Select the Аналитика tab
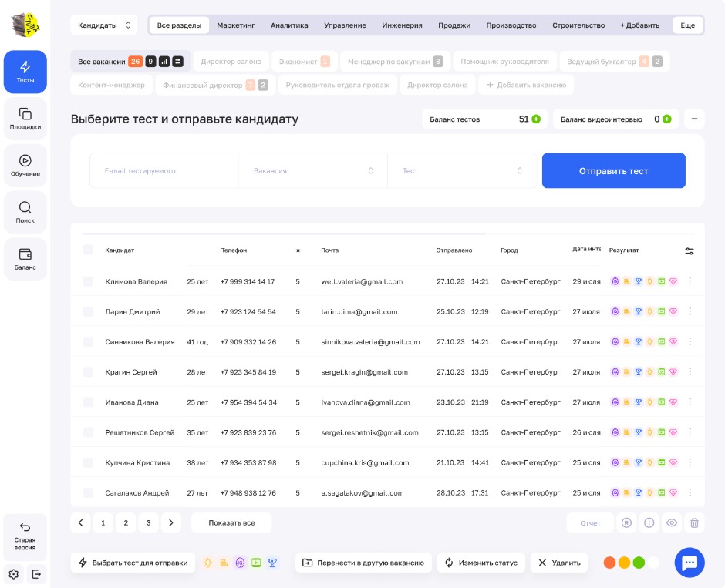This screenshot has height=588, width=725. tap(289, 25)
